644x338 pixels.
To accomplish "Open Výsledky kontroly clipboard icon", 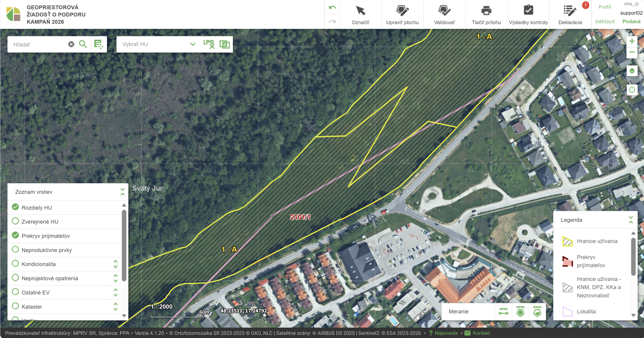I will point(528,11).
